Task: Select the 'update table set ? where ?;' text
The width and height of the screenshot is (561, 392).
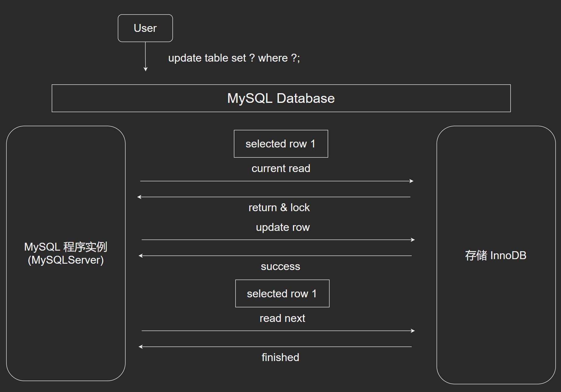Action: (234, 58)
